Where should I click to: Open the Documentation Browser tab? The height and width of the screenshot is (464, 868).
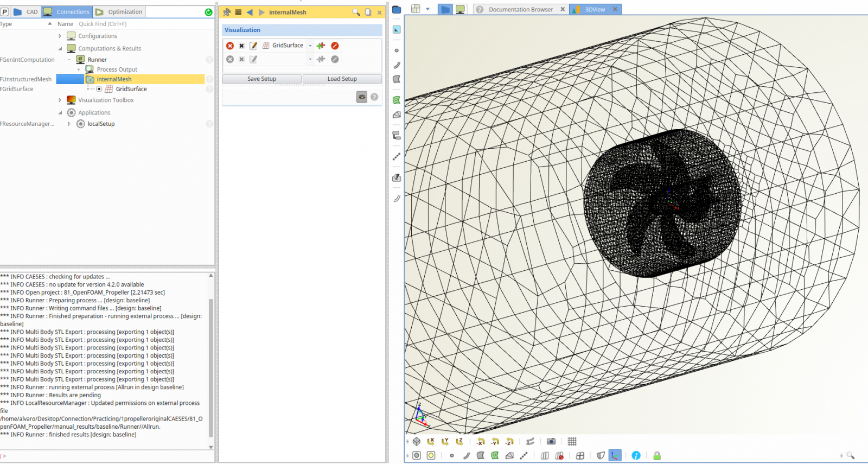tap(520, 9)
